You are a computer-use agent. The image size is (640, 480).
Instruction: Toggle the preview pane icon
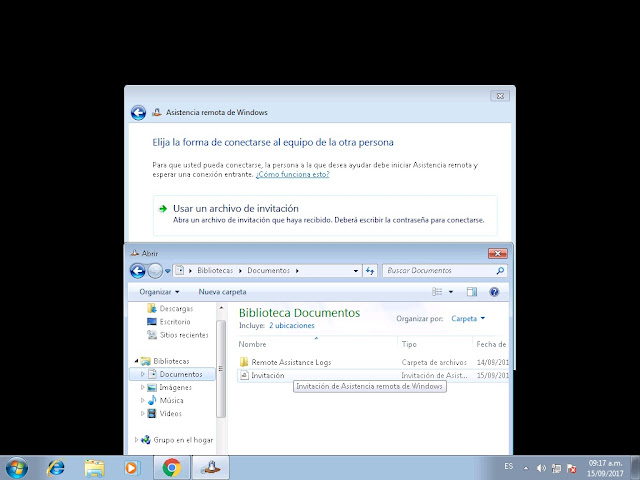[472, 292]
